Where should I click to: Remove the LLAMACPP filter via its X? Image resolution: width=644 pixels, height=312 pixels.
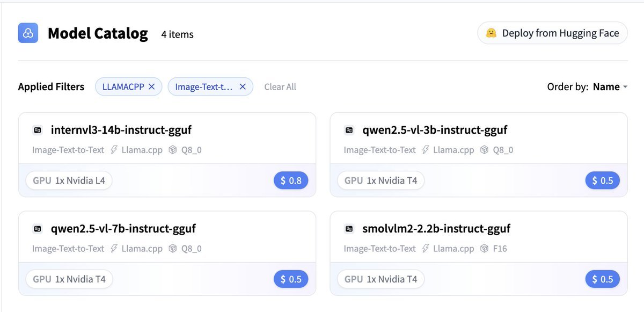coord(152,86)
